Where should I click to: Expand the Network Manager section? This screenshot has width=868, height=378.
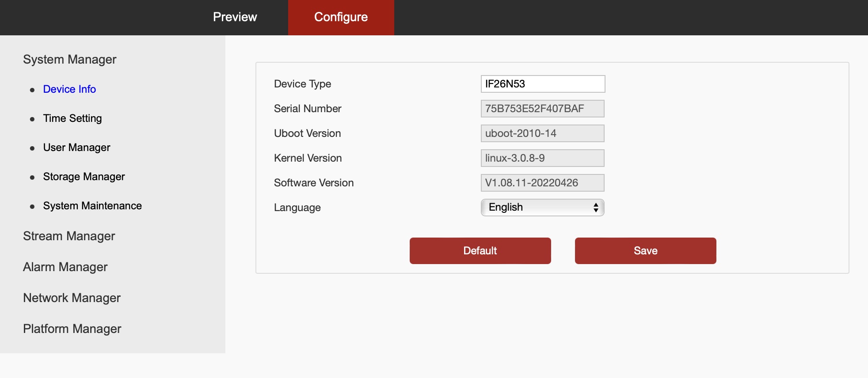tap(72, 298)
